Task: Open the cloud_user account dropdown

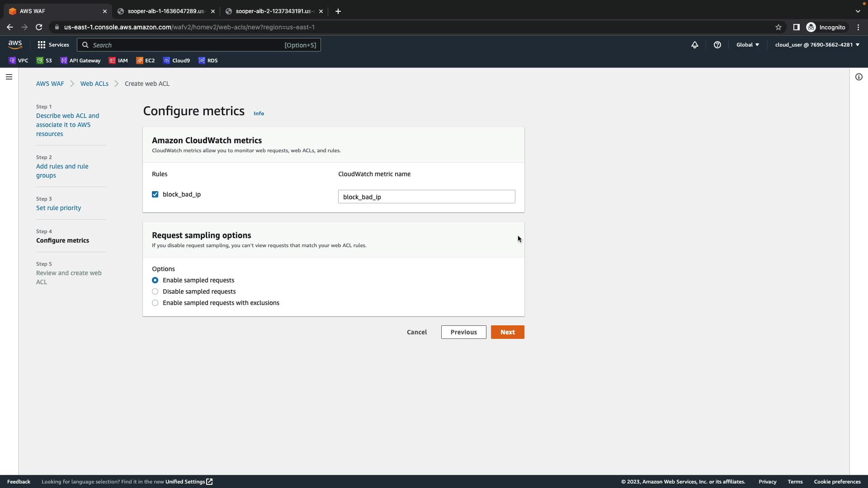Action: tap(817, 45)
